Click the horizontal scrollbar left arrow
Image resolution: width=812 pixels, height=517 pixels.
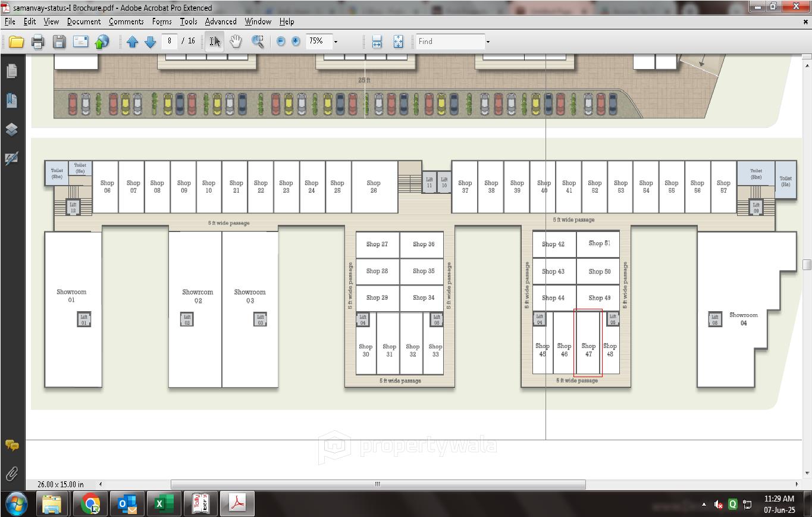click(x=100, y=484)
